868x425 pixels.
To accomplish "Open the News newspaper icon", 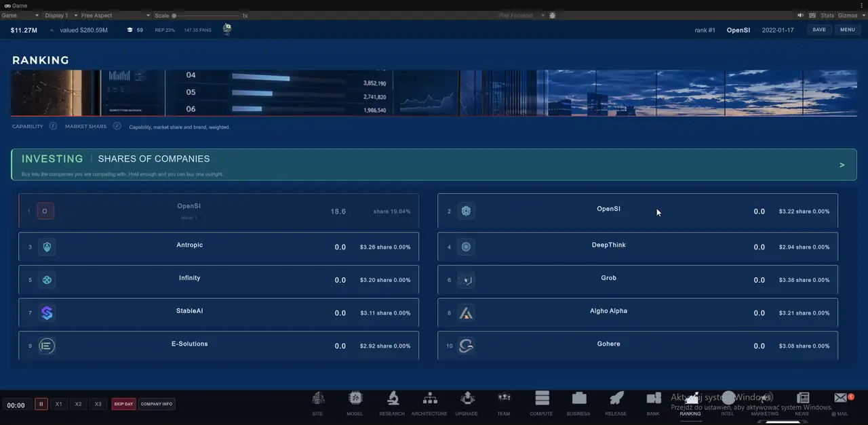I will tap(802, 399).
